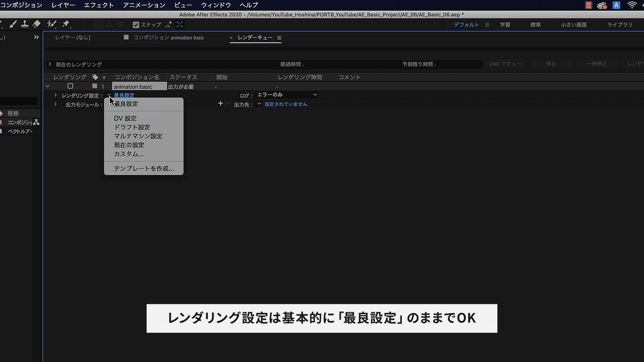Toggle the render checkbox for animation basic
The width and height of the screenshot is (644, 362).
(70, 86)
